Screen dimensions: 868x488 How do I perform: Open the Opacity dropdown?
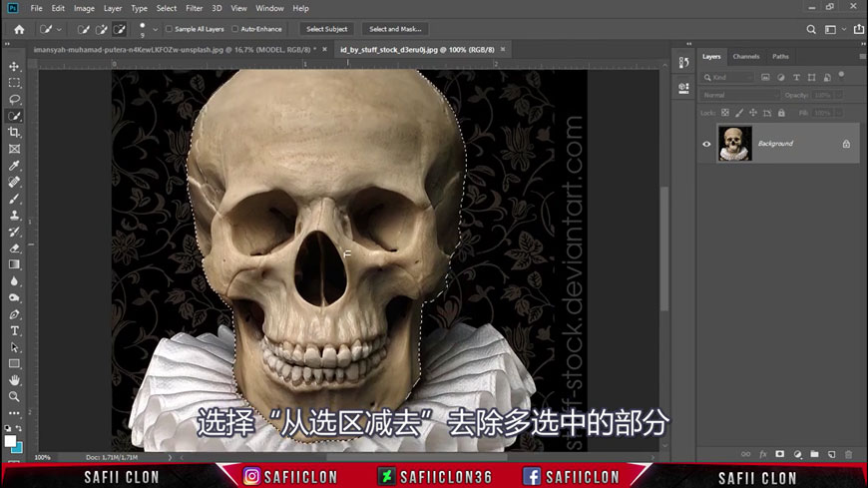[x=839, y=95]
